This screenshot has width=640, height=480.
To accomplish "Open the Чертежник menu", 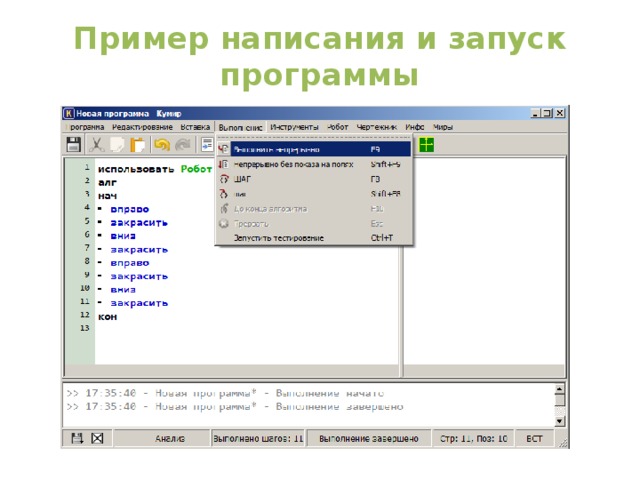I will (376, 127).
